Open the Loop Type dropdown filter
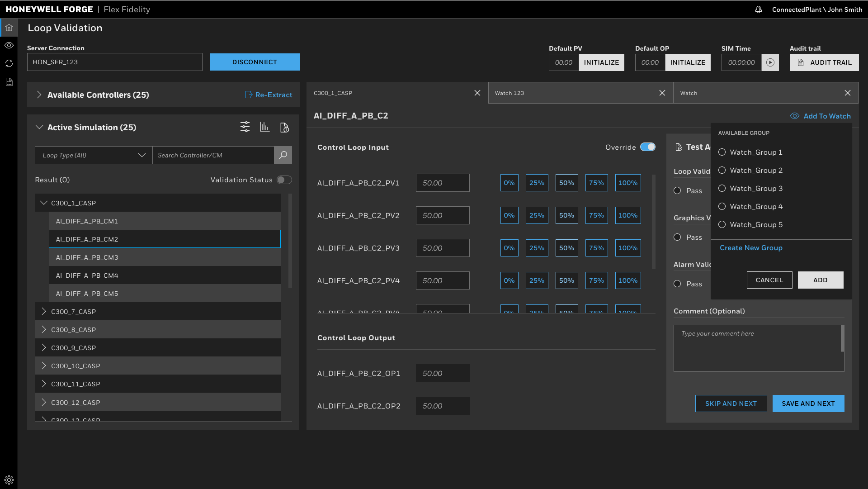Screen dimensions: 868x489 [x=92, y=155]
